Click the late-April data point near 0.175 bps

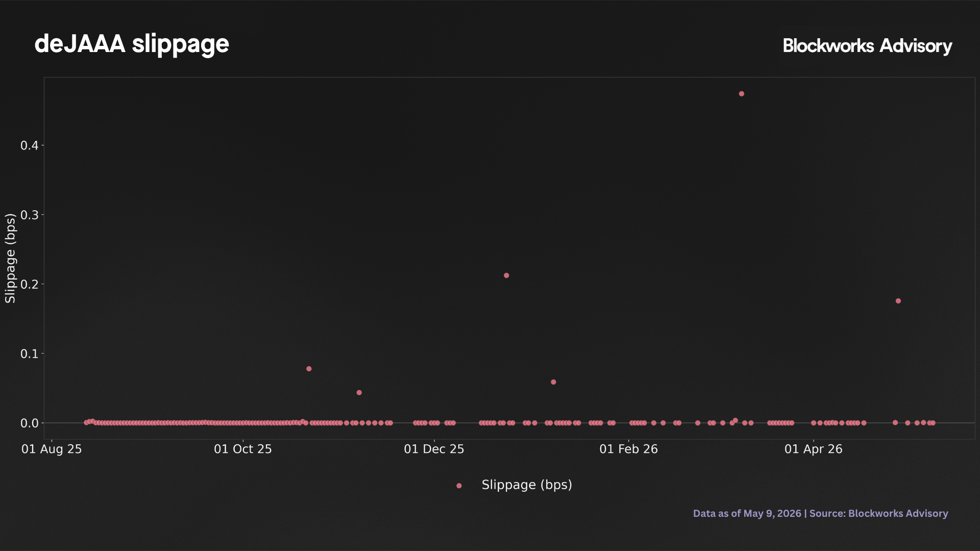[898, 301]
